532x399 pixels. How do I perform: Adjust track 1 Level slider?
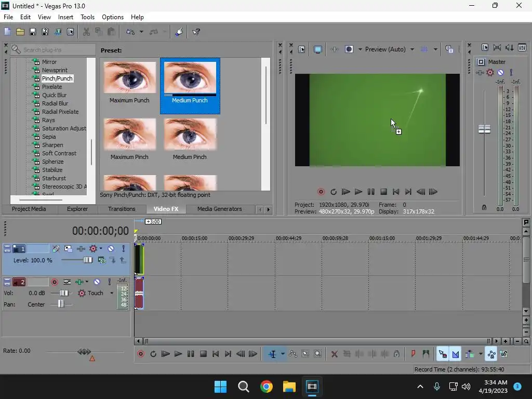tap(87, 260)
